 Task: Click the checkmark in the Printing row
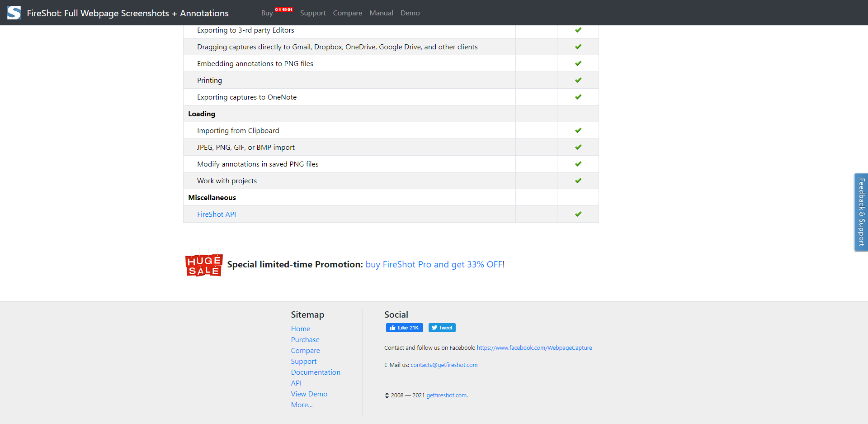tap(578, 80)
